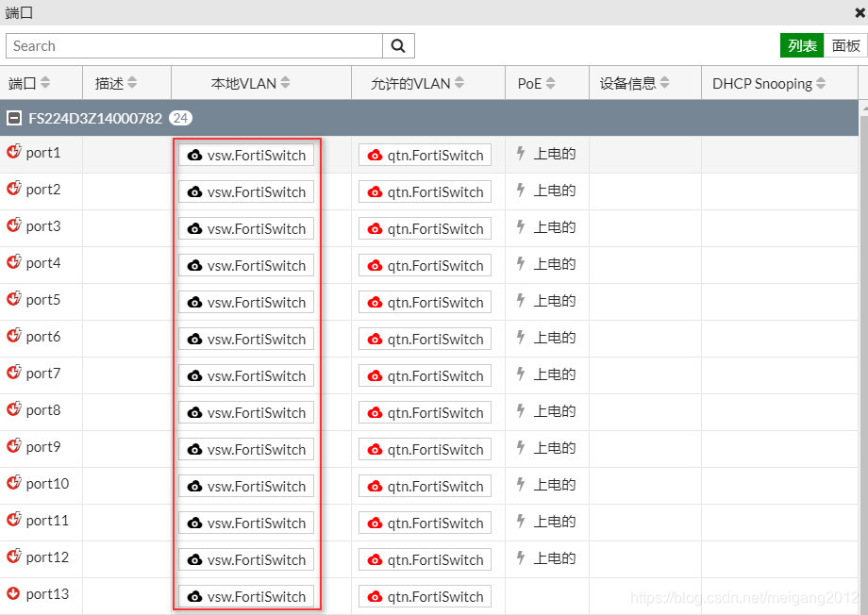Click port3 native VLAN vsw.FortiSwitch entry
Image resolution: width=868 pixels, height=615 pixels.
pos(246,228)
